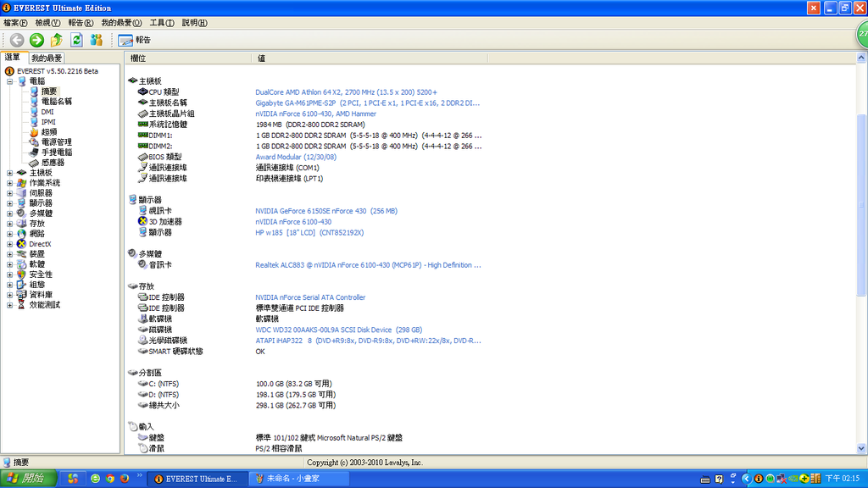Click the Up level folder toolbar icon
This screenshot has width=868, height=488.
[57, 40]
